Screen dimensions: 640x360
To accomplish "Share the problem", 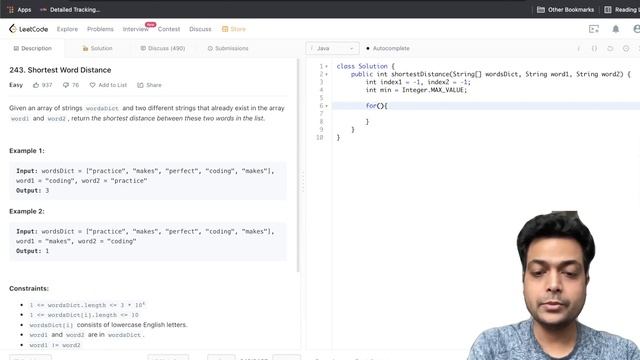I will click(x=149, y=85).
